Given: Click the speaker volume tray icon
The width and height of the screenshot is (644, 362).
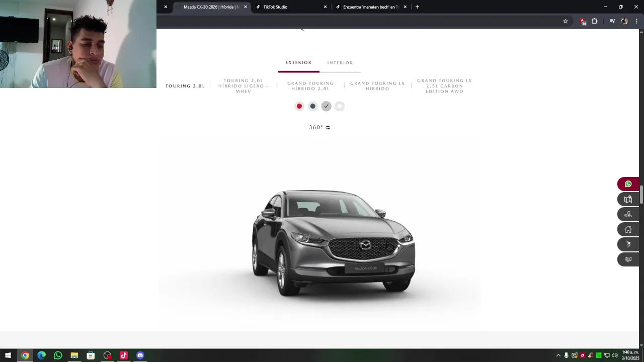Looking at the screenshot, I should coord(615,355).
